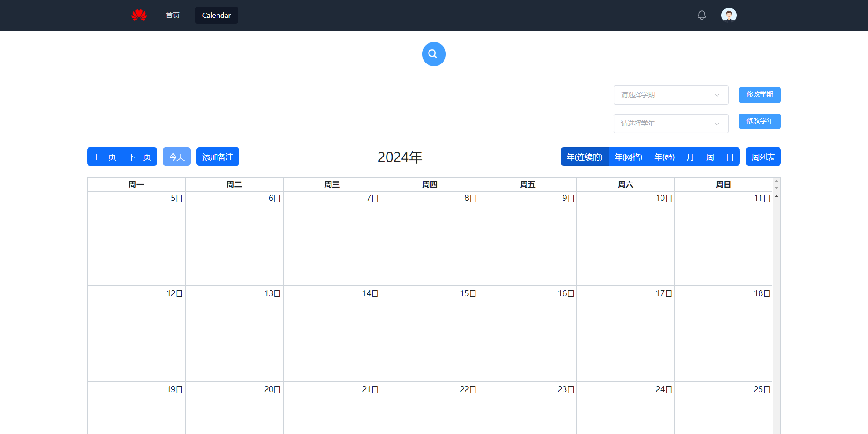This screenshot has width=868, height=434.
Task: Open the Calendar nav item
Action: [x=217, y=16]
